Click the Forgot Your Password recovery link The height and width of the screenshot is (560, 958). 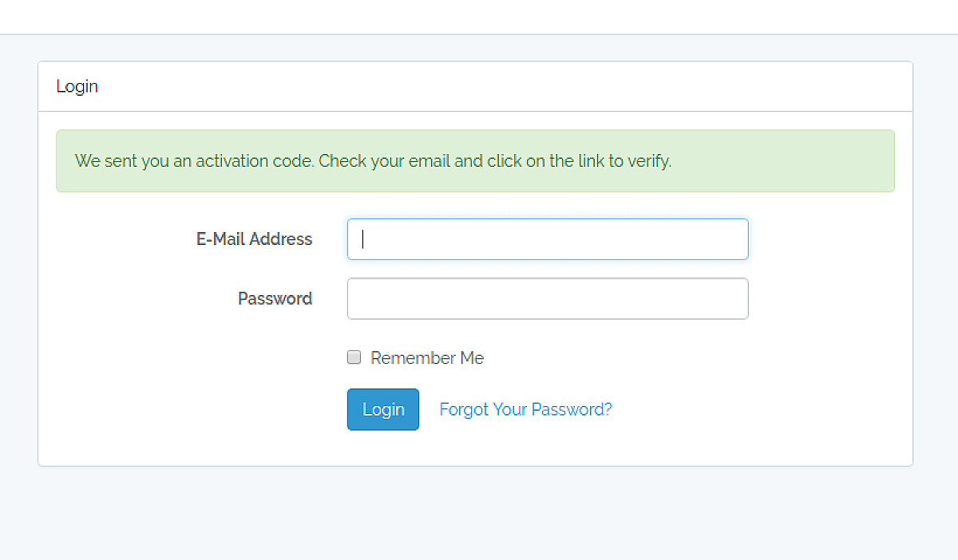point(525,408)
